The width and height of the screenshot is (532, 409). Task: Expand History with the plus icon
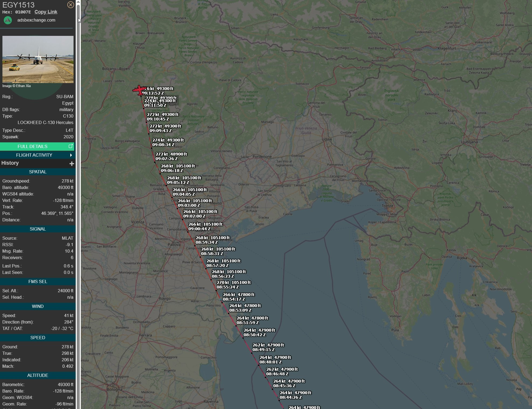point(72,164)
